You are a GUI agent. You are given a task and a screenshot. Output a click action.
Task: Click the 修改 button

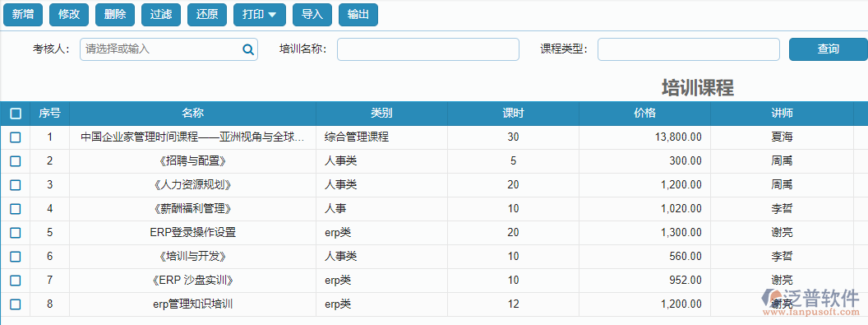(x=69, y=15)
